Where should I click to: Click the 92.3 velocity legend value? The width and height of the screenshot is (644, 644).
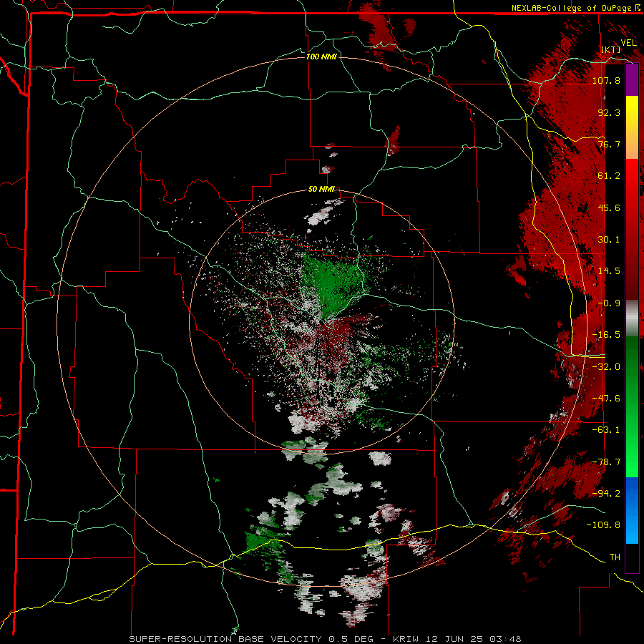click(x=609, y=112)
